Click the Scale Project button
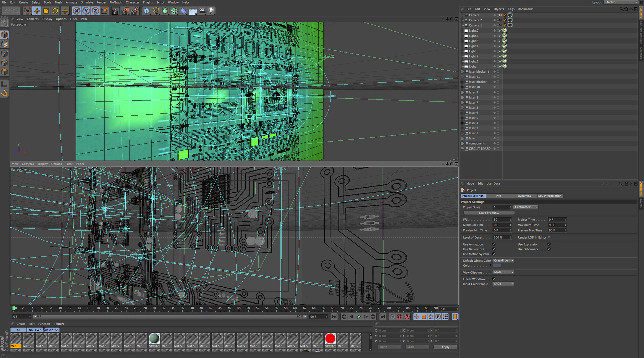The width and height of the screenshot is (644, 358). click(488, 213)
